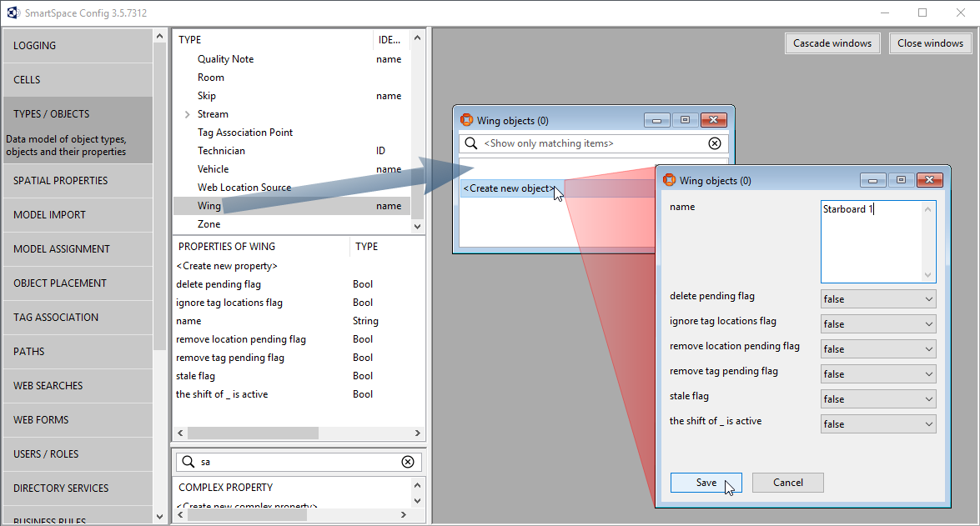This screenshot has width=980, height=526.
Task: Select the Zone type row
Action: [x=292, y=224]
